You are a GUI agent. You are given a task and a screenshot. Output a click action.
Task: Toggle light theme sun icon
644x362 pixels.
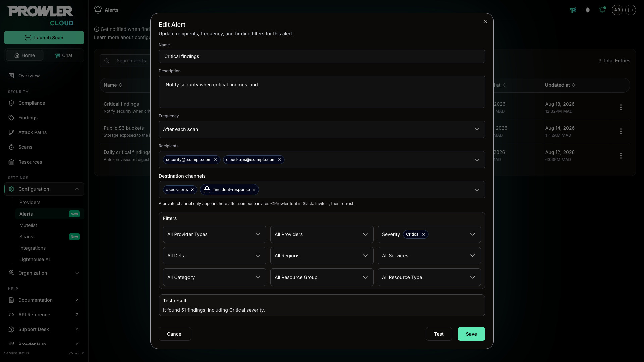[x=588, y=10]
